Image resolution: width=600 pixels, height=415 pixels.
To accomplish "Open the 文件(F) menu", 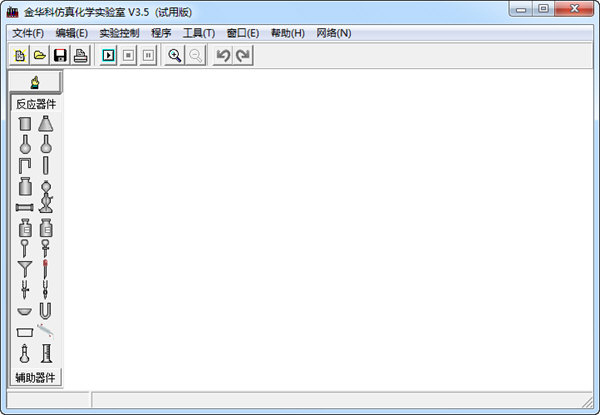I will coord(28,34).
